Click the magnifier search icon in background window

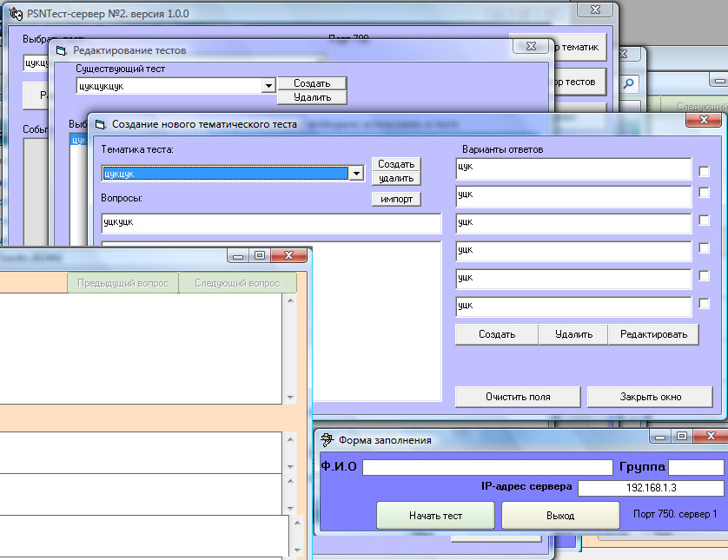click(x=629, y=83)
